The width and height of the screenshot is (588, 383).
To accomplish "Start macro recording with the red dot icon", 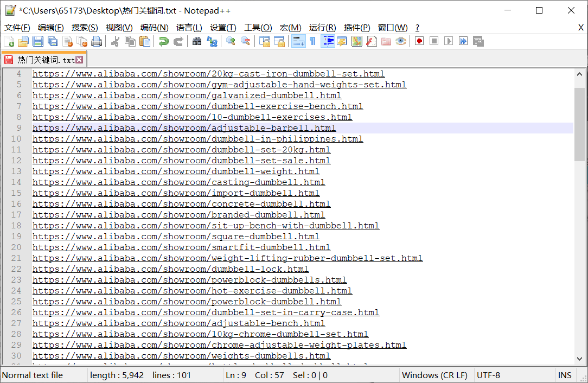I will point(419,41).
